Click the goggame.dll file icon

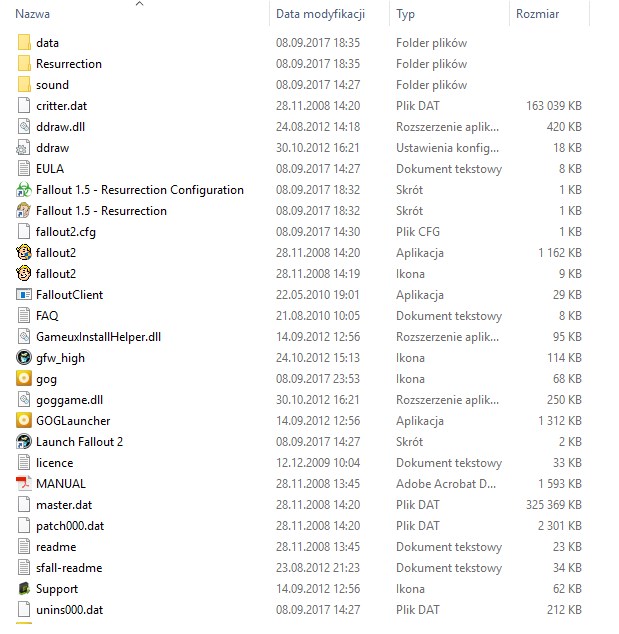(x=24, y=400)
